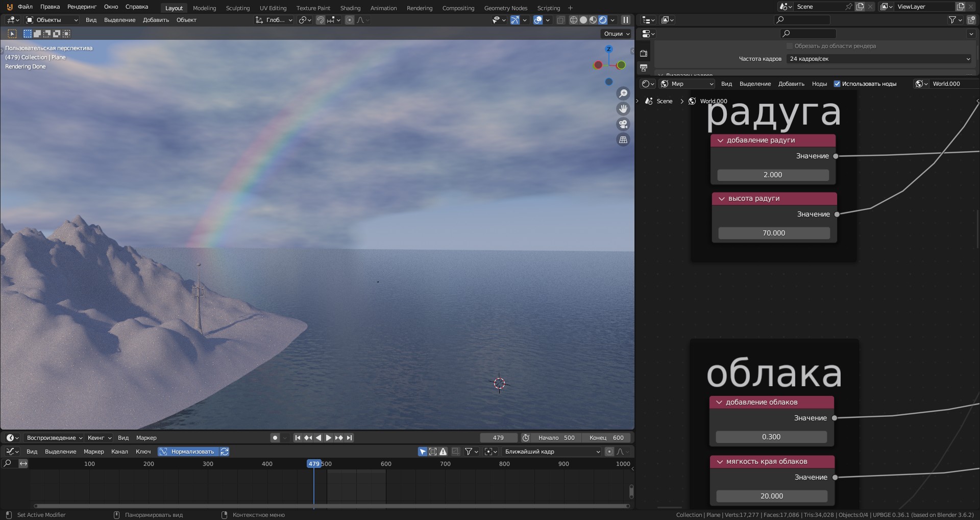Set rainbow addition value 2.000
Image resolution: width=980 pixels, height=520 pixels.
pos(773,175)
